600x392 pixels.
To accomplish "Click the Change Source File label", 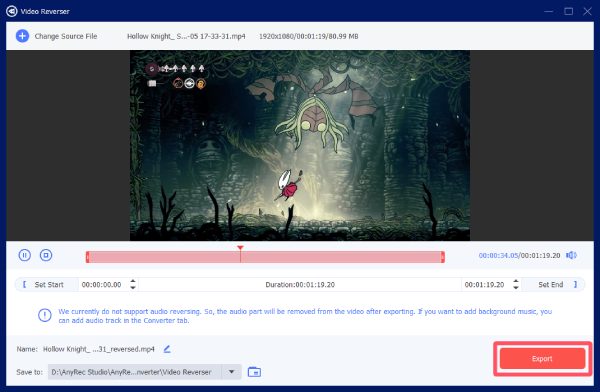I will coord(66,36).
